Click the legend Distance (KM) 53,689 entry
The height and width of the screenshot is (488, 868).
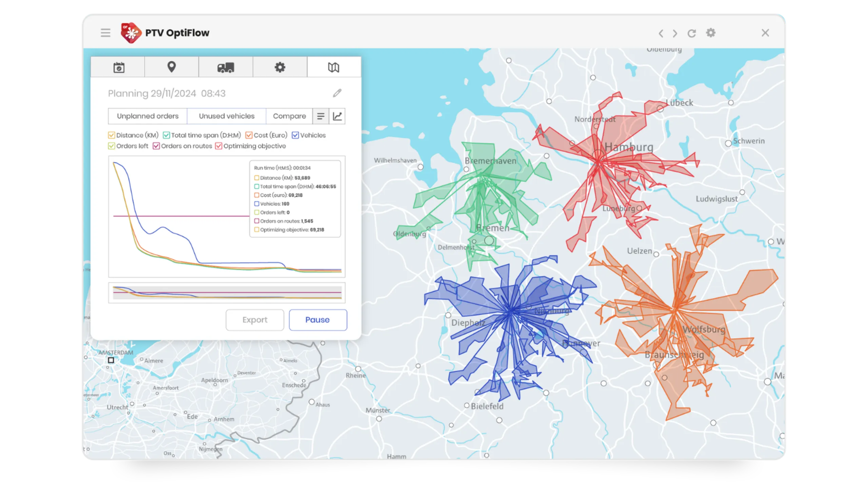282,178
